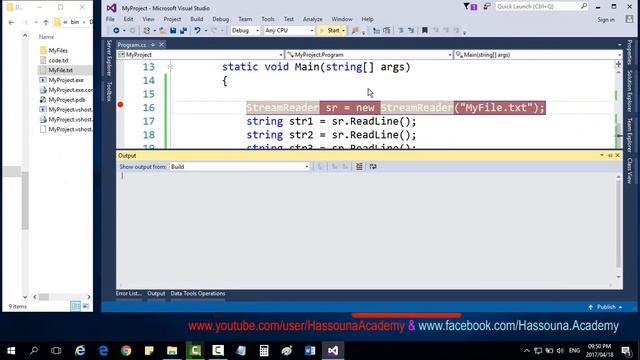640x360 pixels.
Task: Click the feedback icon near Quick Launch
Action: (x=487, y=7)
